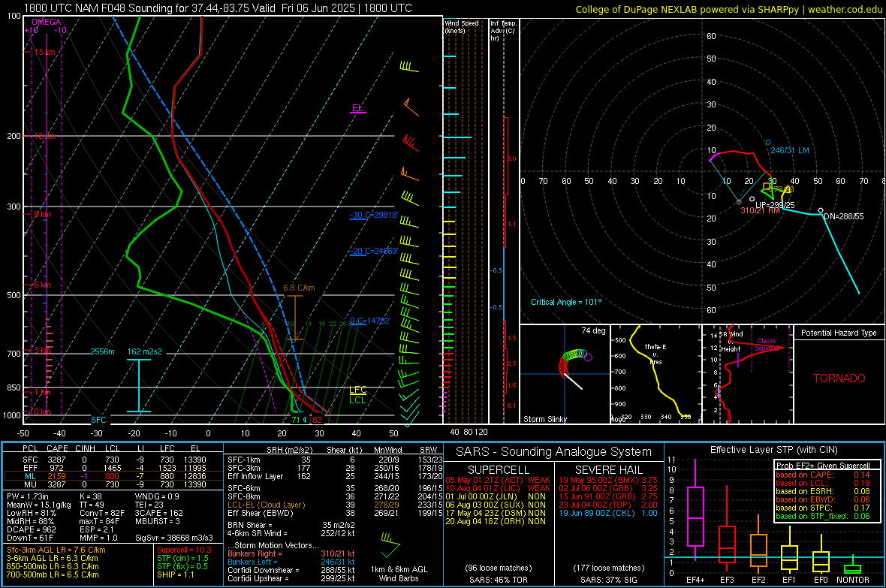
Task: Click the Wind Speed (knots) panel header
Action: [x=462, y=26]
